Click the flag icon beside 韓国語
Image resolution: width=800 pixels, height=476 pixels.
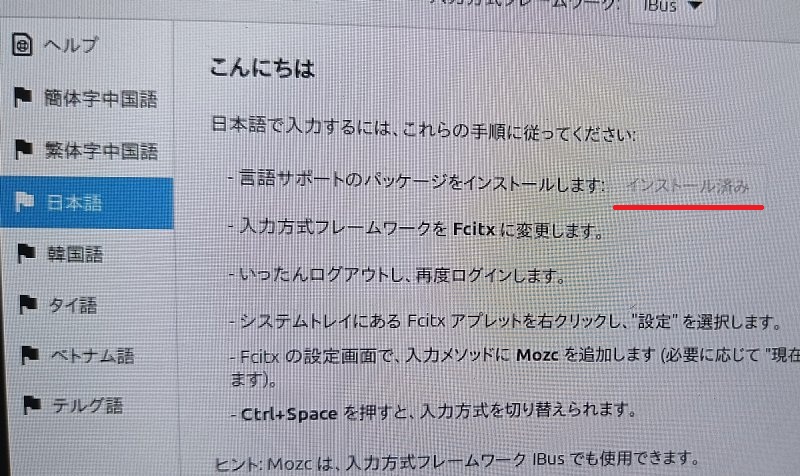[26, 253]
